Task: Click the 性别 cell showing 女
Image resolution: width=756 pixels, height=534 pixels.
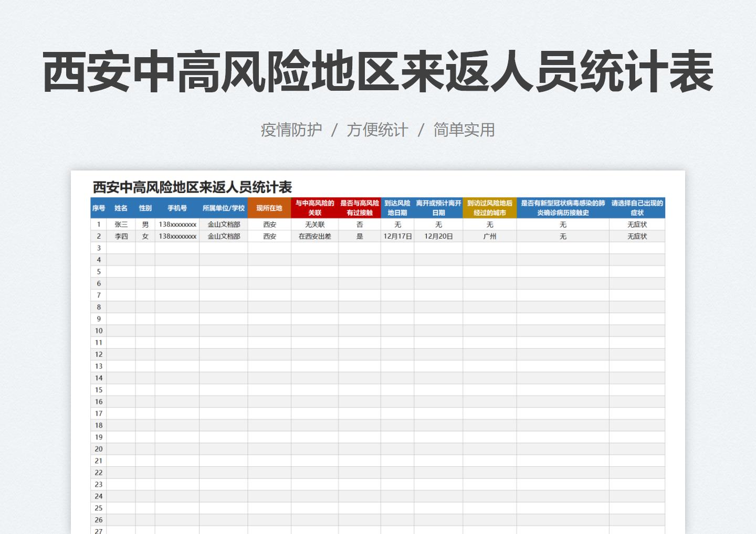Action: click(x=145, y=236)
